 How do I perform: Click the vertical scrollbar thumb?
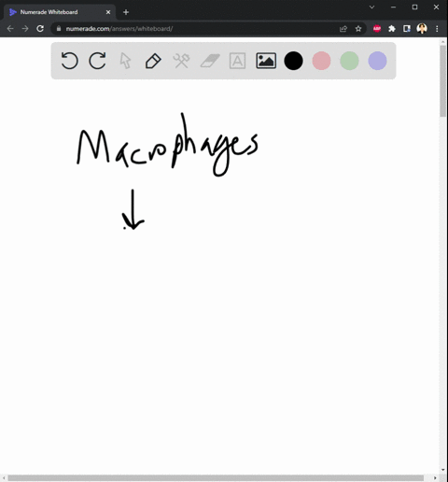click(443, 81)
